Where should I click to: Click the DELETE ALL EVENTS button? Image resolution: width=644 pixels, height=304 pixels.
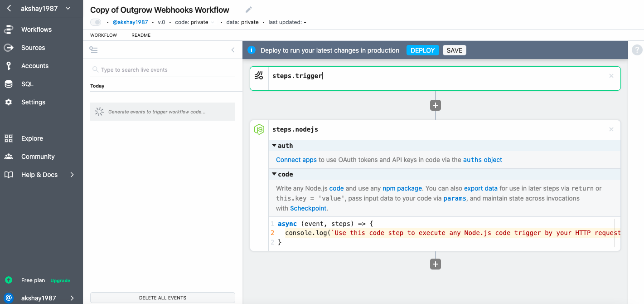(163, 298)
